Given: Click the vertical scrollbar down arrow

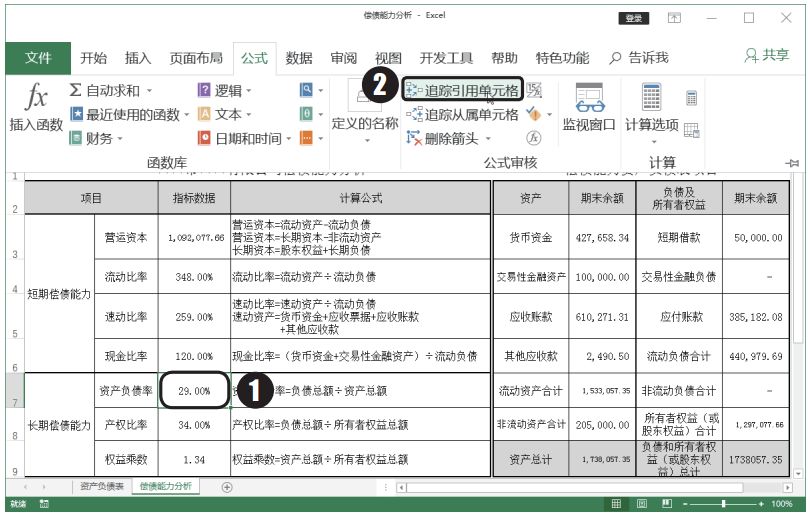Looking at the screenshot, I should point(799,473).
